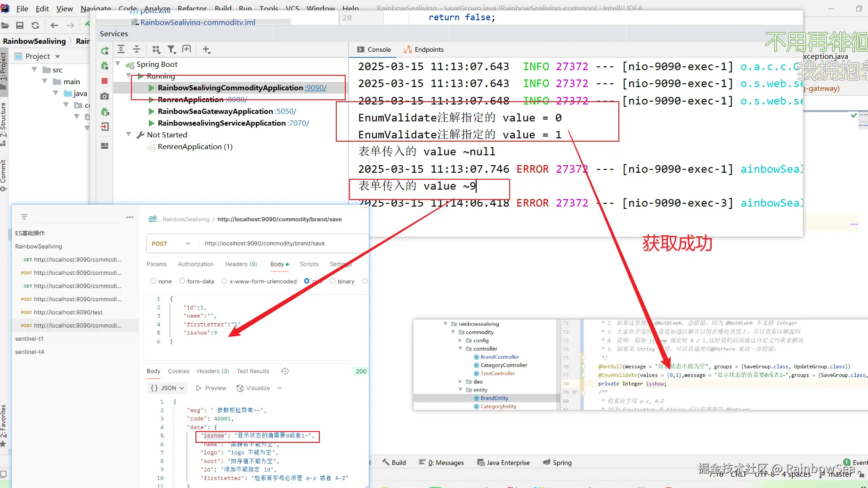868x488 pixels.
Task: Select the x-www-form-urlencoded radio button
Action: coord(224,281)
